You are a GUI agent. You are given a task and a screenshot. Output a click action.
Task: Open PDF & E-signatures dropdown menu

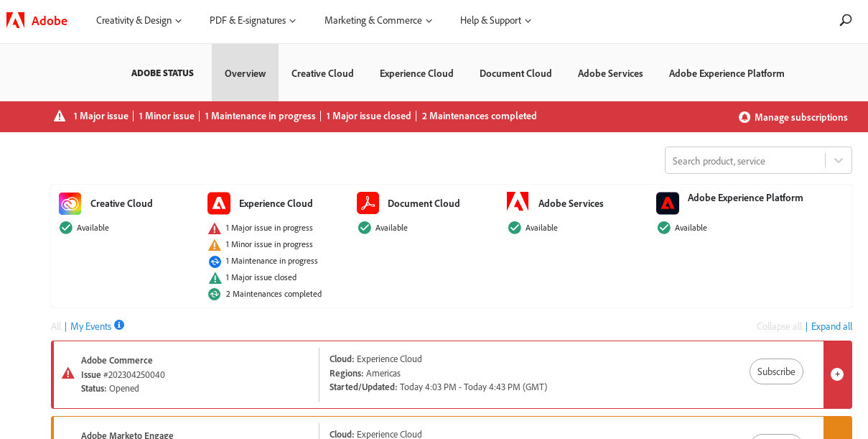click(x=253, y=20)
